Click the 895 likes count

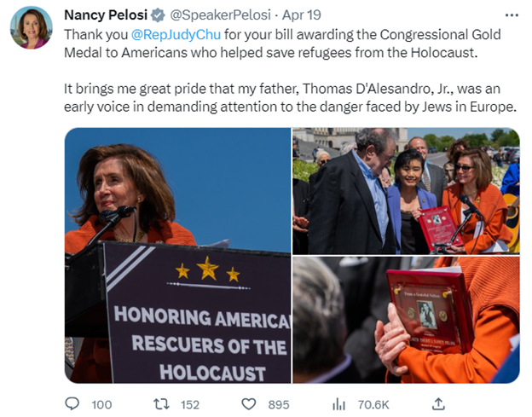tap(277, 404)
